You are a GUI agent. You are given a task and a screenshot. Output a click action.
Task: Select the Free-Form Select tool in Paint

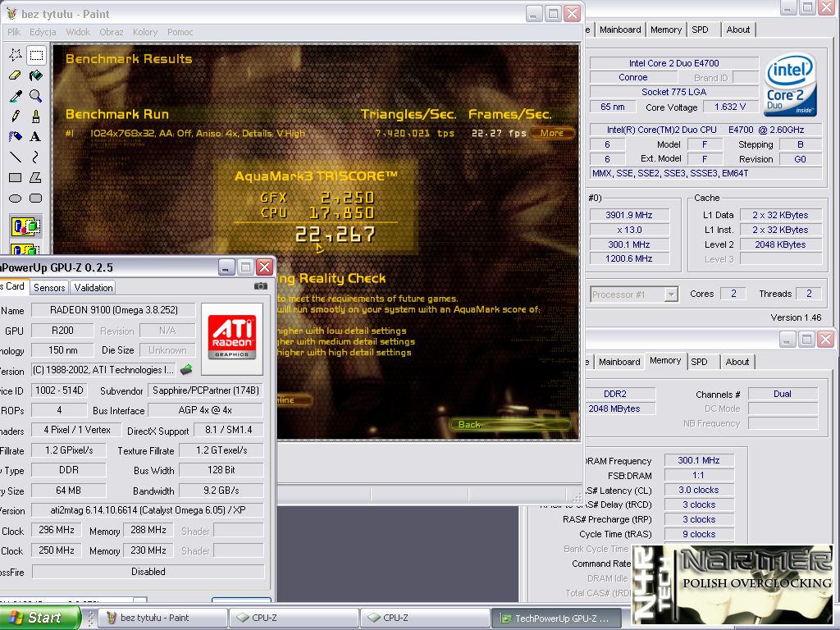pos(16,55)
